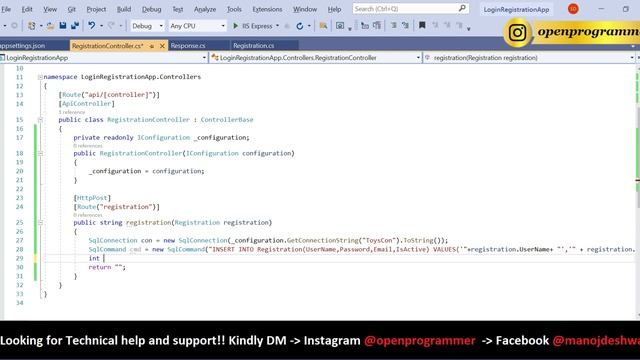Start debugging with the green play icon

pos(235,26)
